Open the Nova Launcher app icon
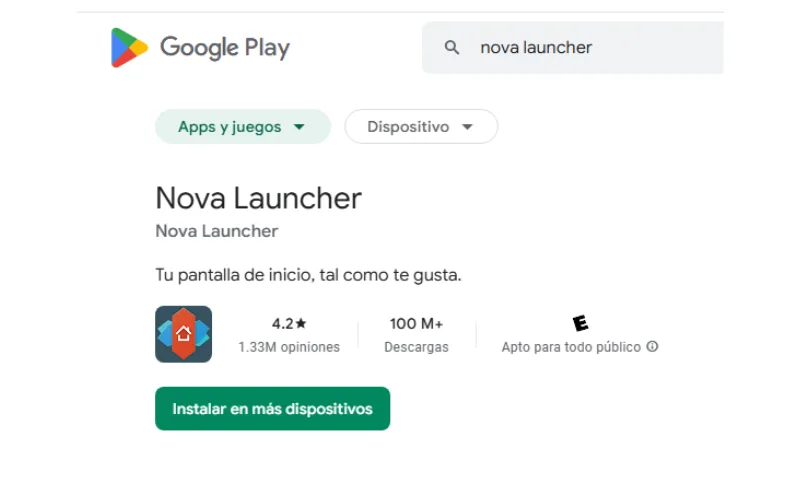This screenshot has height=500, width=800. (x=184, y=334)
